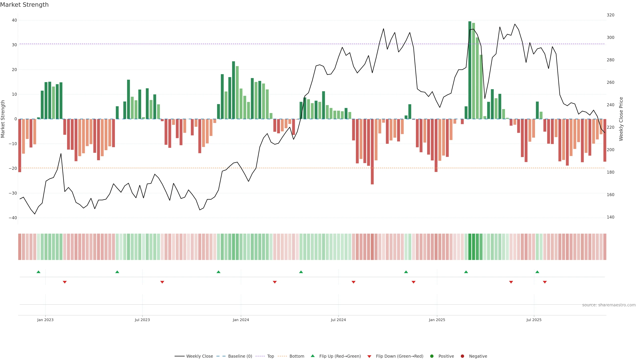Click the last green flip-up marker after Jul 2025
Image resolution: width=644 pixels, height=362 pixels.
click(x=537, y=272)
